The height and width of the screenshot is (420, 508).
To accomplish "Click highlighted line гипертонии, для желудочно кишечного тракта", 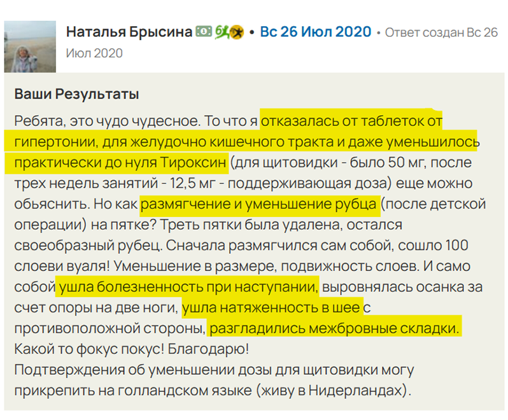I will (174, 142).
